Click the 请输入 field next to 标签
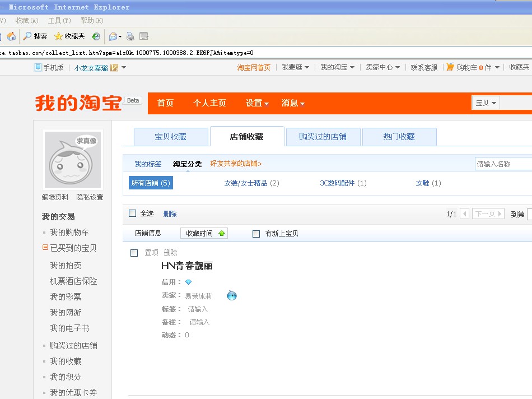The height and width of the screenshot is (399, 532). (199, 309)
